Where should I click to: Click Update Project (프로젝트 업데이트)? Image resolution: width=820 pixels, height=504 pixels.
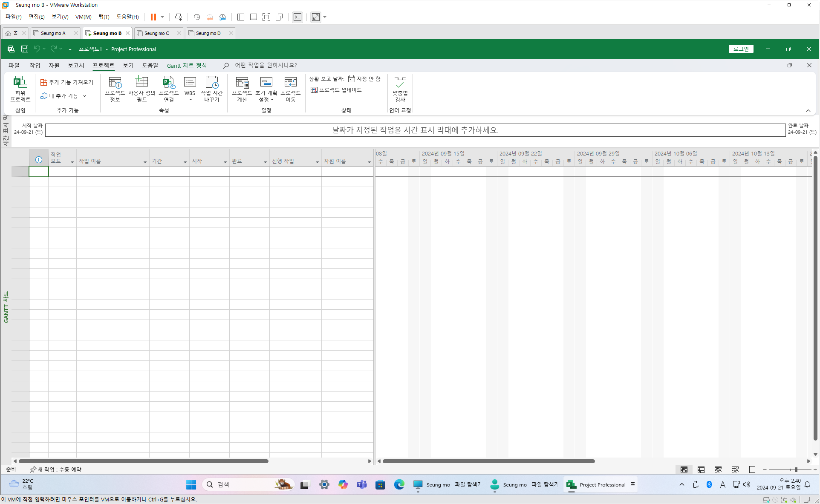click(336, 90)
